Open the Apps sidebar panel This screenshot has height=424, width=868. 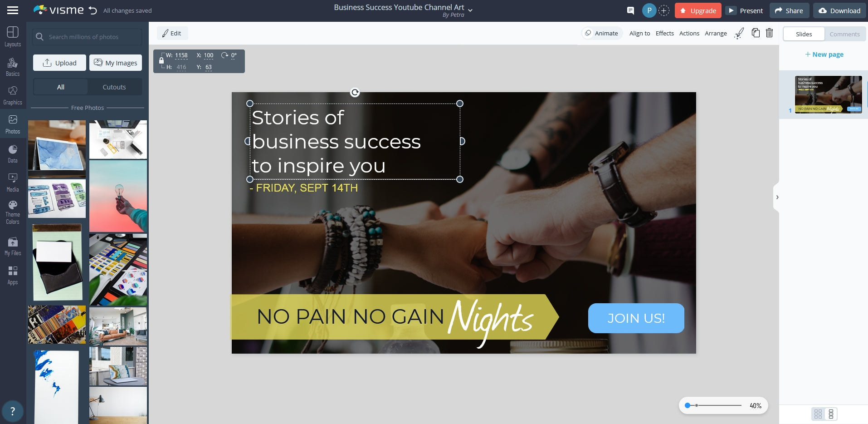click(x=13, y=275)
